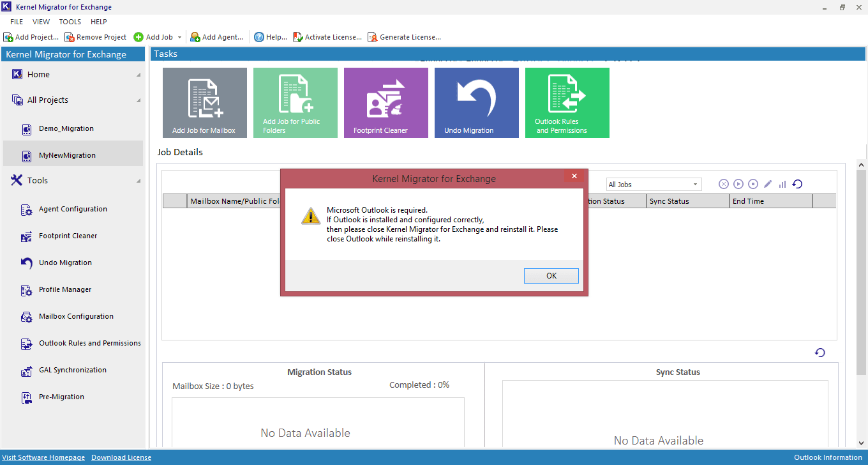Viewport: 868px width, 465px height.
Task: Select Home in the sidebar
Action: [38, 74]
